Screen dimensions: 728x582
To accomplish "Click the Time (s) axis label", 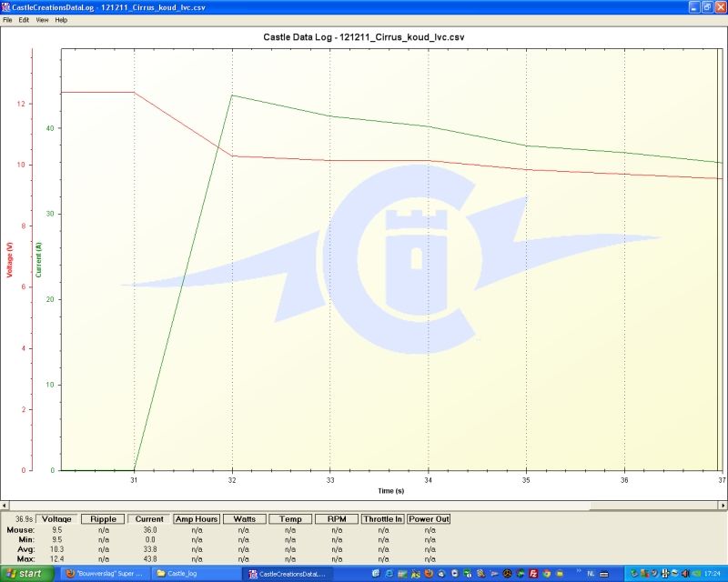I will tap(390, 490).
